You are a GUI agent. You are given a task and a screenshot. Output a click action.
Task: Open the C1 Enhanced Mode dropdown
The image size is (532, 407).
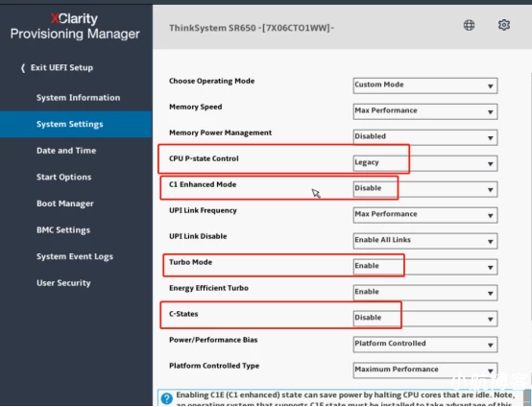425,189
